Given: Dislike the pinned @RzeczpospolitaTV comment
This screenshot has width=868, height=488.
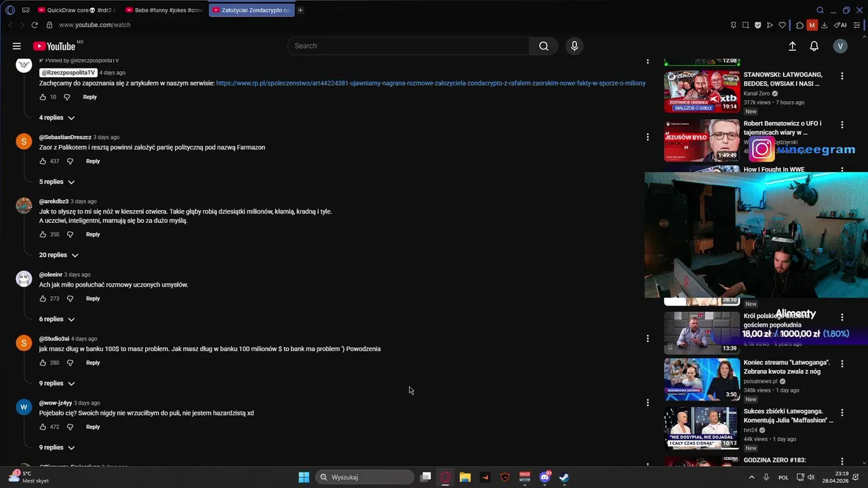Looking at the screenshot, I should (66, 97).
